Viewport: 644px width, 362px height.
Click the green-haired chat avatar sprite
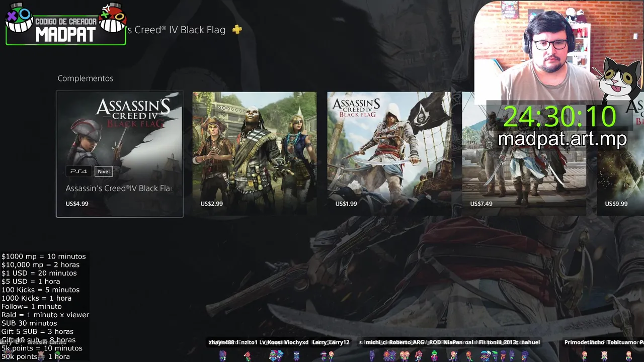tap(434, 356)
